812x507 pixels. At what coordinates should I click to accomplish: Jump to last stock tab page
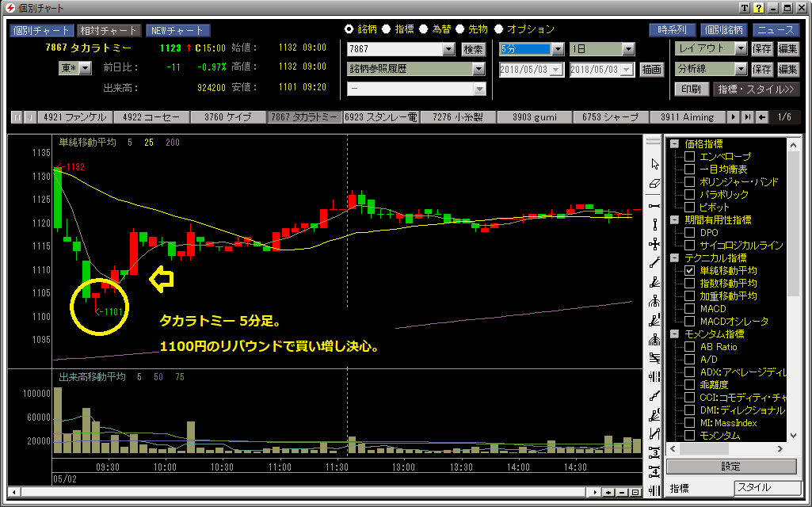747,117
